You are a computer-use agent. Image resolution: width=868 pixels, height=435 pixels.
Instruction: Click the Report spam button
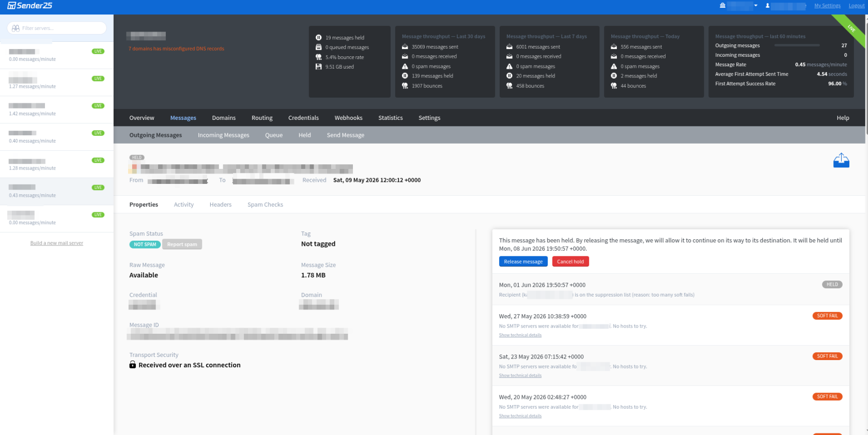click(182, 244)
